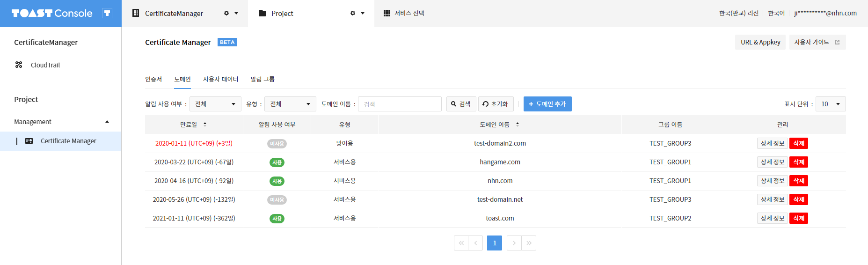This screenshot has height=265, width=868.
Task: Open the 표시 단위 page size dropdown
Action: (831, 104)
